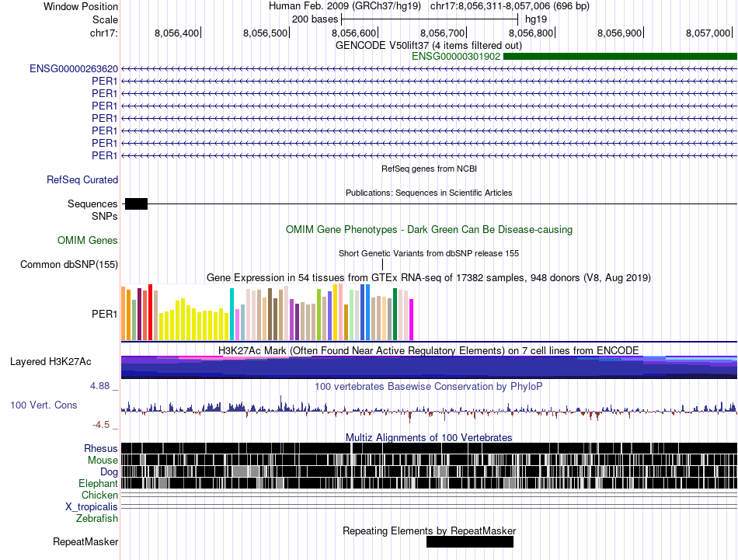Click the black block on Sequences track
The width and height of the screenshot is (738, 560).
tap(136, 203)
